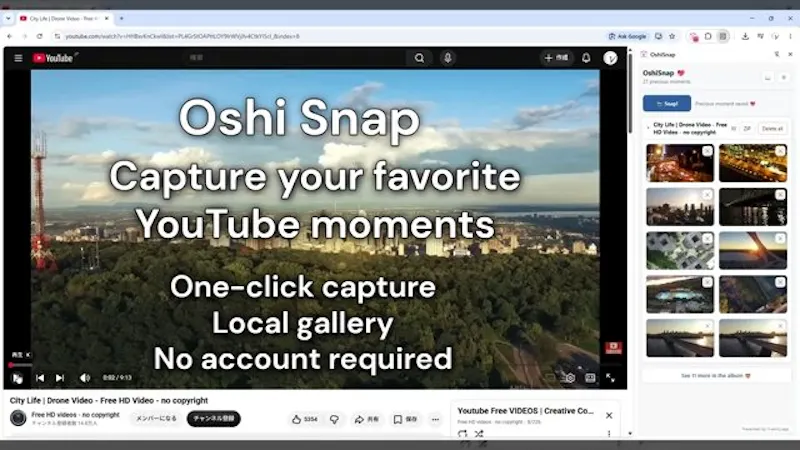Dislike the video with thumbs down
800x450 pixels.
point(334,419)
